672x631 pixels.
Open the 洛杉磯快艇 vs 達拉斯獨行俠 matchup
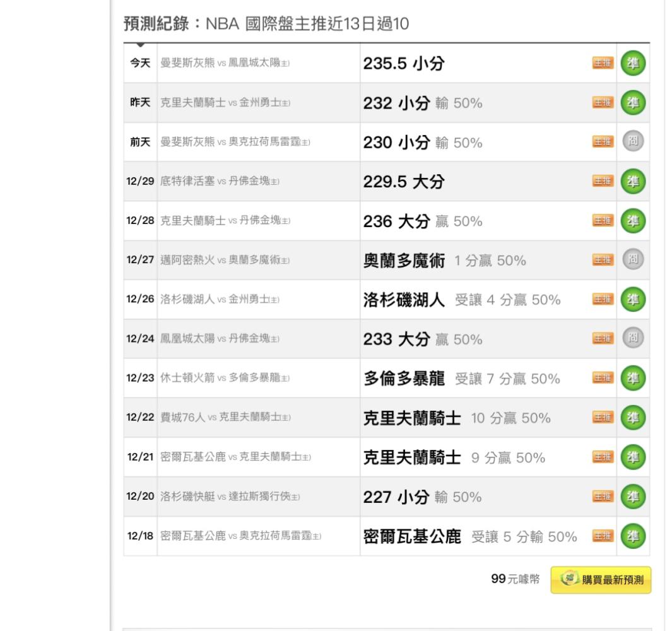click(x=230, y=497)
